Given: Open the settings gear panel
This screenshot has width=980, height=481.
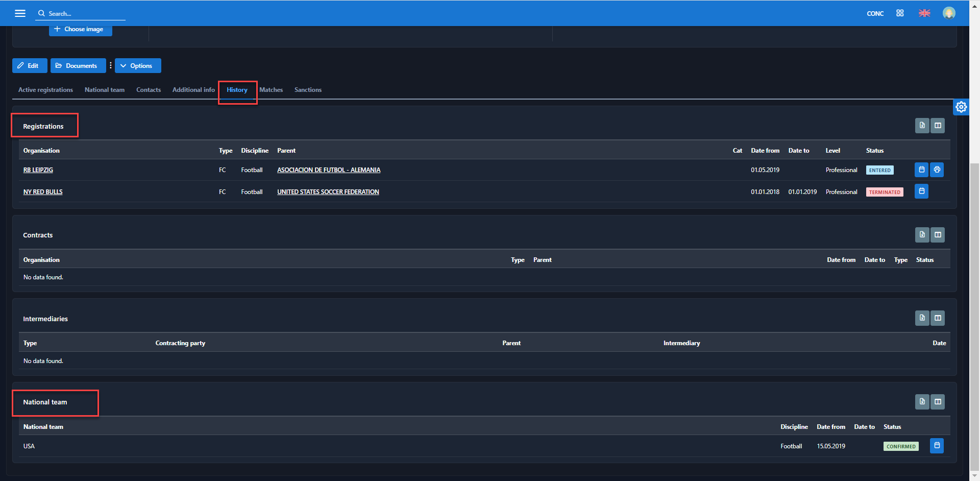Looking at the screenshot, I should pyautogui.click(x=961, y=107).
